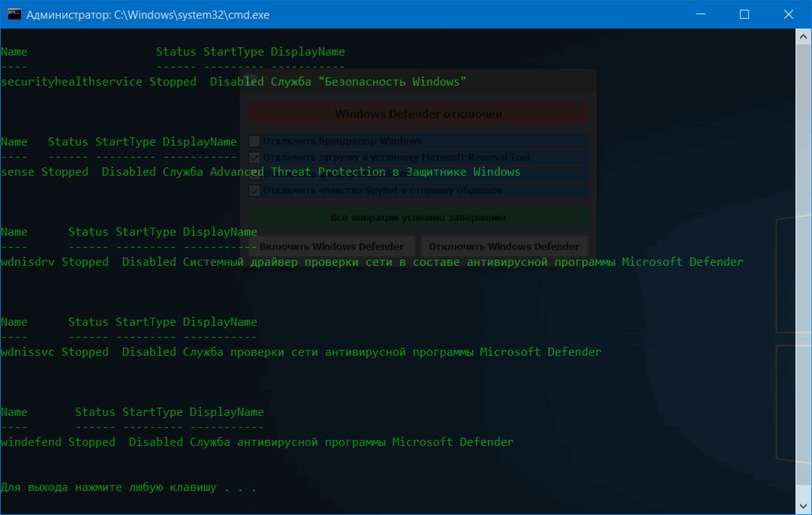The height and width of the screenshot is (515, 812).
Task: Minimize the cmd.exe window
Action: pyautogui.click(x=701, y=15)
